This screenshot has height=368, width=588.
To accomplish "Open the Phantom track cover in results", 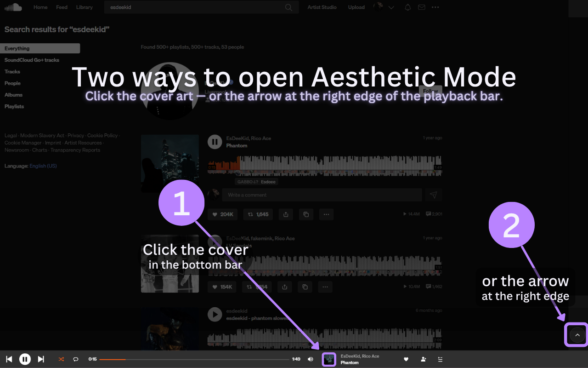I will (170, 163).
